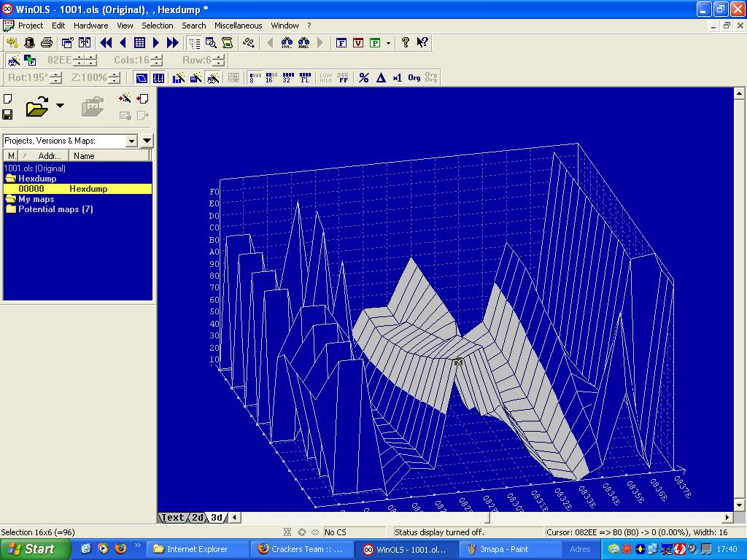Image resolution: width=747 pixels, height=560 pixels.
Task: Click the 1001.ols (Original) project entry
Action: (35, 168)
